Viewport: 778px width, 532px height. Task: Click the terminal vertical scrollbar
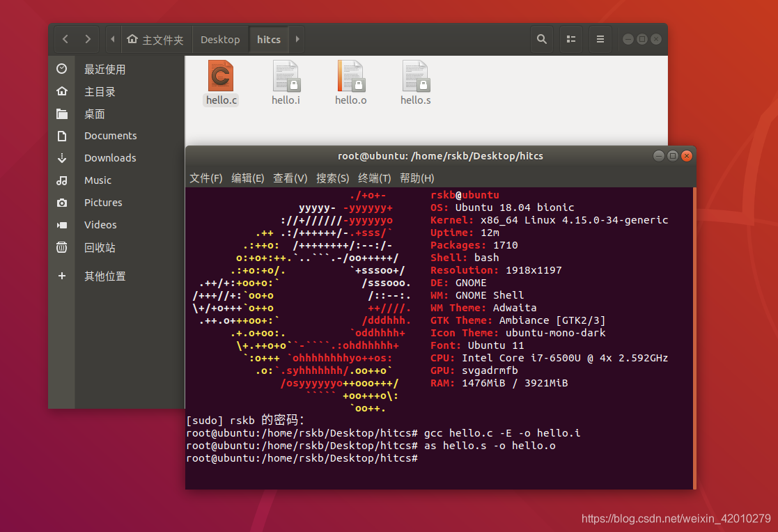coord(694,338)
